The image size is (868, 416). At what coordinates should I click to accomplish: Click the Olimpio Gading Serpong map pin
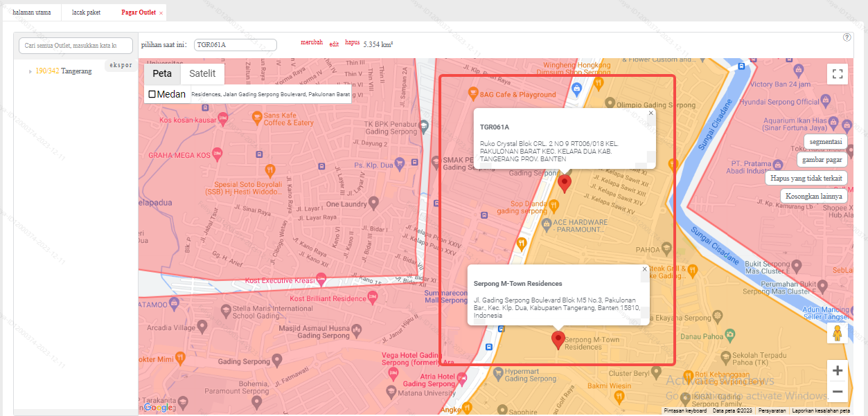point(610,102)
